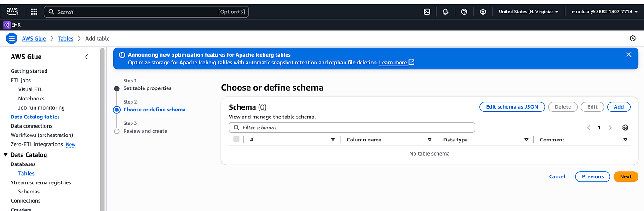Viewport: 644px width, 211px height.
Task: Go to Step 1 Set table properties
Action: click(x=147, y=88)
